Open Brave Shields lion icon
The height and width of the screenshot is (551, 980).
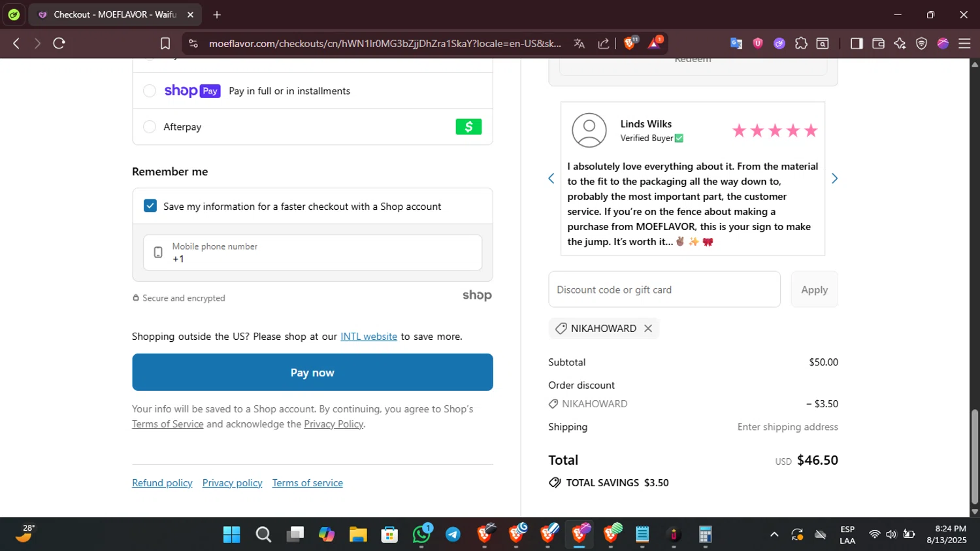pyautogui.click(x=630, y=43)
